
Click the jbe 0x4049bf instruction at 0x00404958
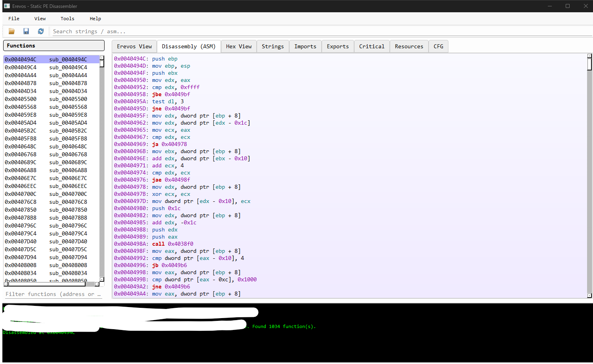point(152,94)
